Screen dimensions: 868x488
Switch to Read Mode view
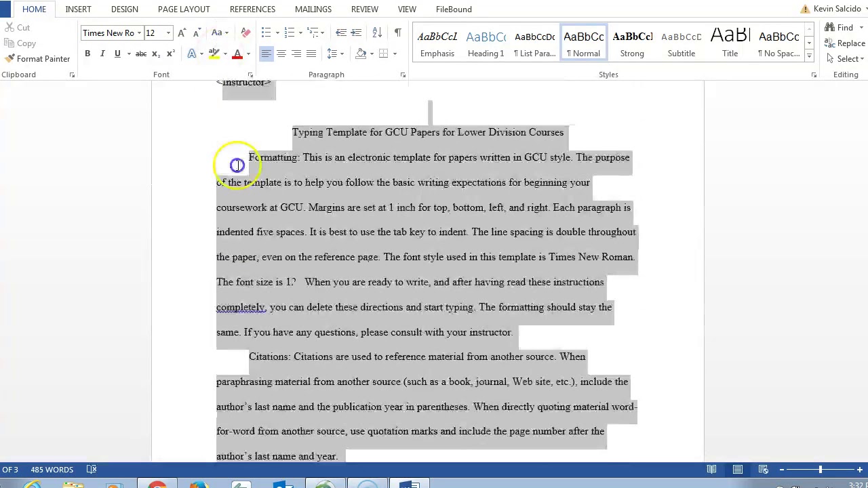(711, 470)
